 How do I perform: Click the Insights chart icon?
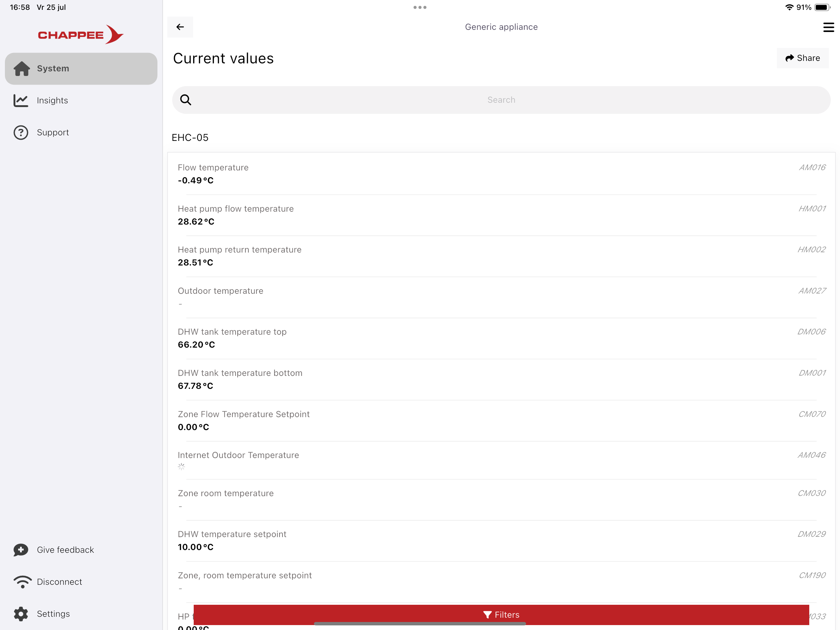pyautogui.click(x=21, y=101)
